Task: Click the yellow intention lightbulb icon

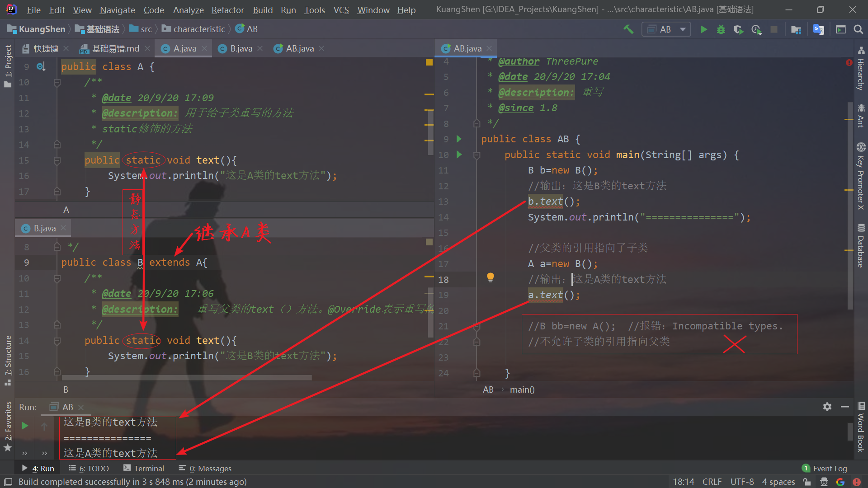Action: [x=490, y=277]
